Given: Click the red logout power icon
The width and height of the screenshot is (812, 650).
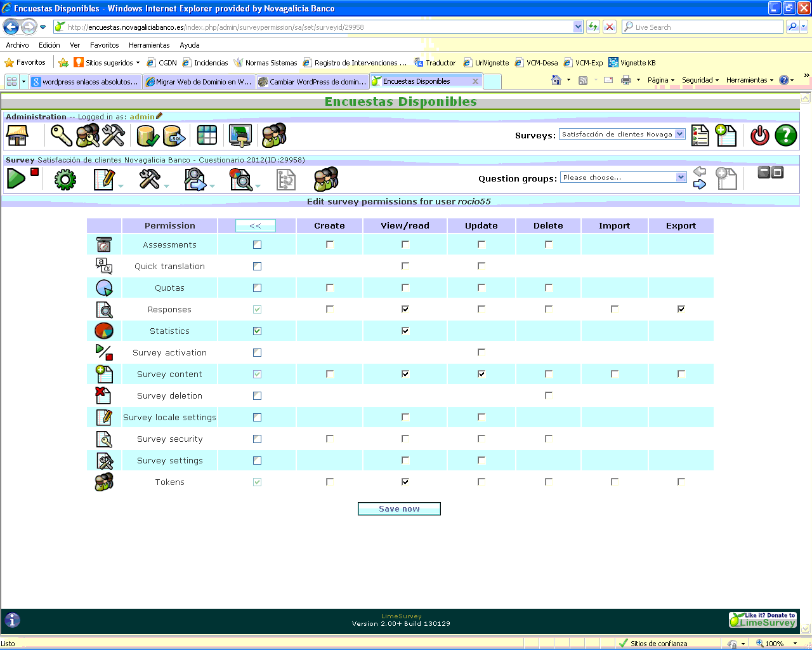Looking at the screenshot, I should click(759, 135).
